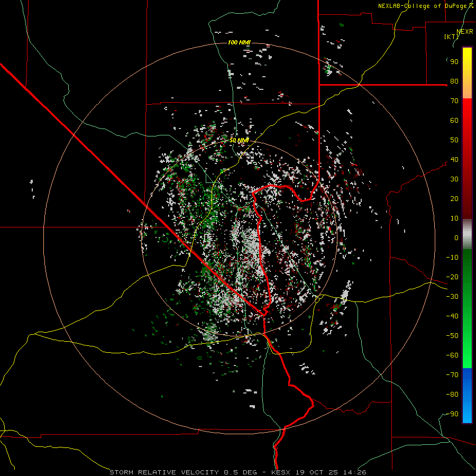Click the 20 knot value on the scale
The image size is (476, 476).
(x=454, y=198)
